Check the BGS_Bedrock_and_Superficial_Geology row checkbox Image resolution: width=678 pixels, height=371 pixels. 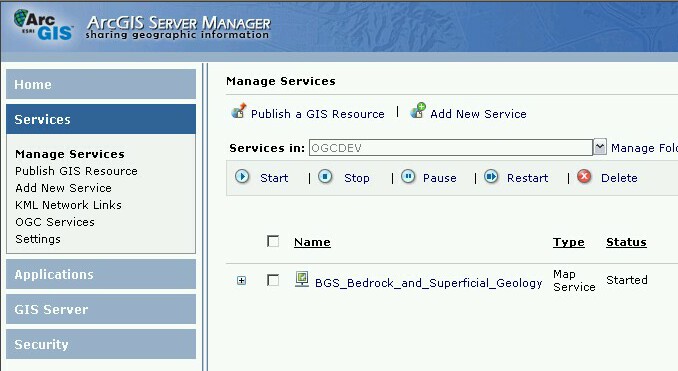(x=273, y=280)
